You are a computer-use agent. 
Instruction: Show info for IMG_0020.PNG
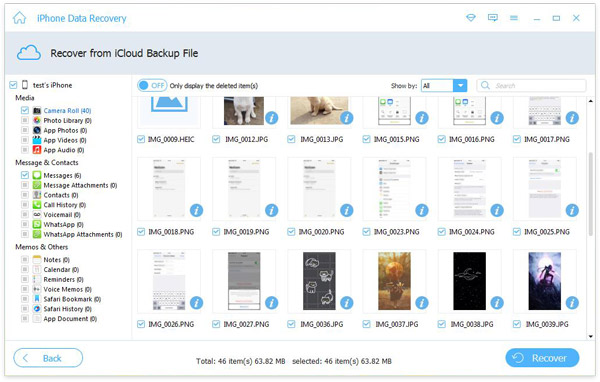click(347, 210)
